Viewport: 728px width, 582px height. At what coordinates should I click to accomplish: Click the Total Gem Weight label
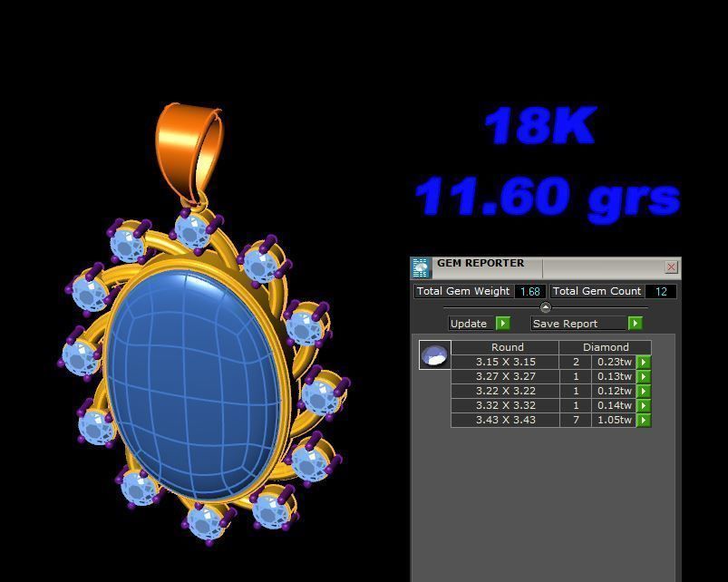pyautogui.click(x=463, y=292)
